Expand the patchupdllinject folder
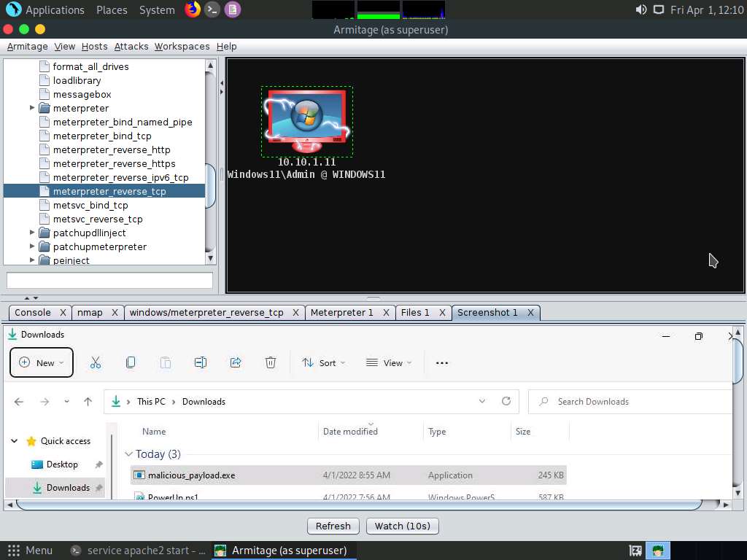Screen dimensions: 747x560 tap(32, 233)
